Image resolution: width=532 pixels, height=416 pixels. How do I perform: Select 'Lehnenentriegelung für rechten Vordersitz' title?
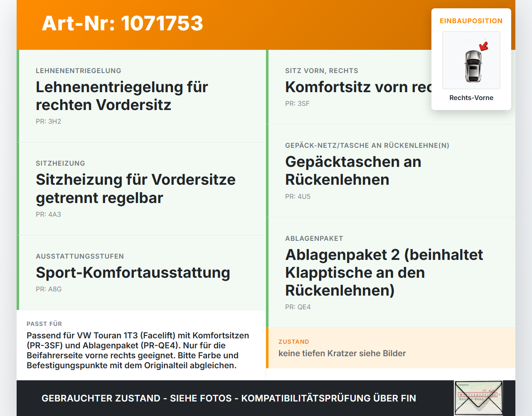[x=122, y=96]
